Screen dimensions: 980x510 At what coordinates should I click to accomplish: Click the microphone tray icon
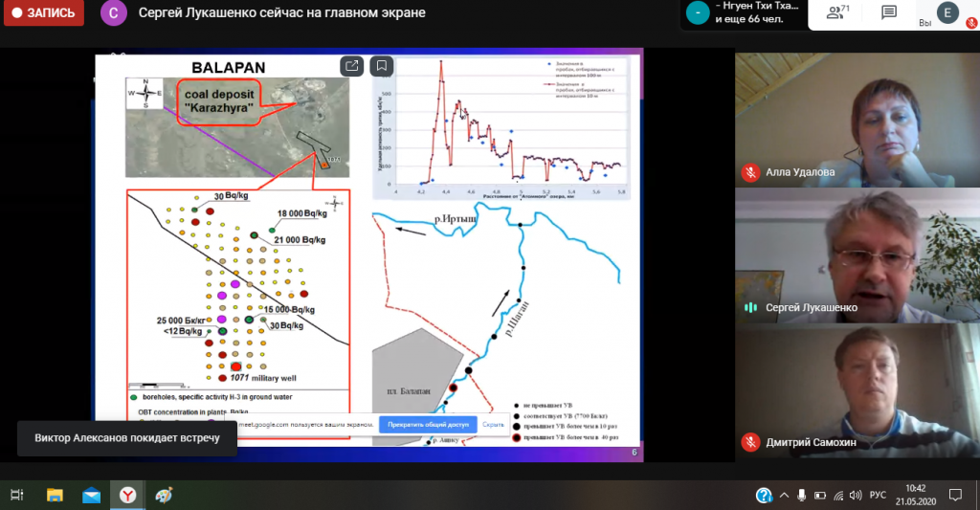[x=801, y=496]
